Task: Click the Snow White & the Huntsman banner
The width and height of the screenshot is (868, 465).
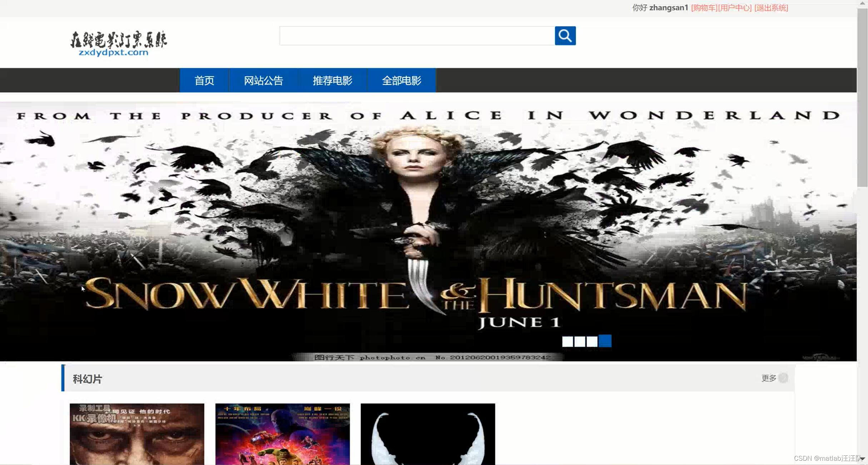Action: click(428, 232)
